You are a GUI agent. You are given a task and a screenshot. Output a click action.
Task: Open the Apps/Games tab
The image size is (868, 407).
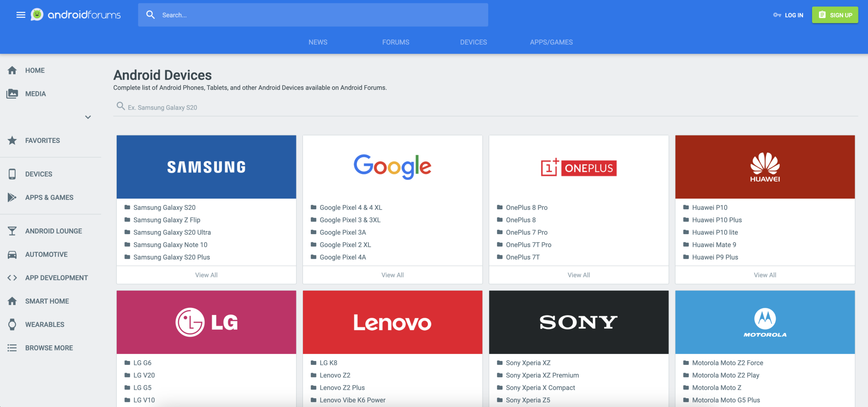(551, 42)
